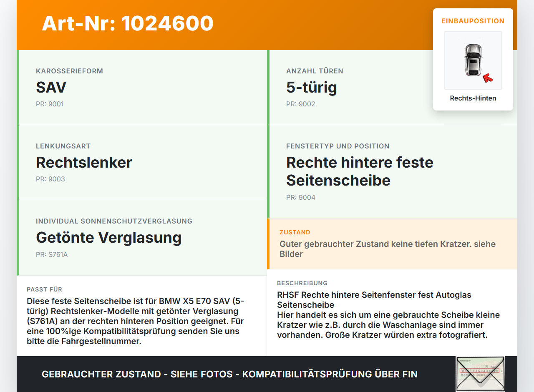Click the FENSTERTYP UND POSITION label

(338, 146)
